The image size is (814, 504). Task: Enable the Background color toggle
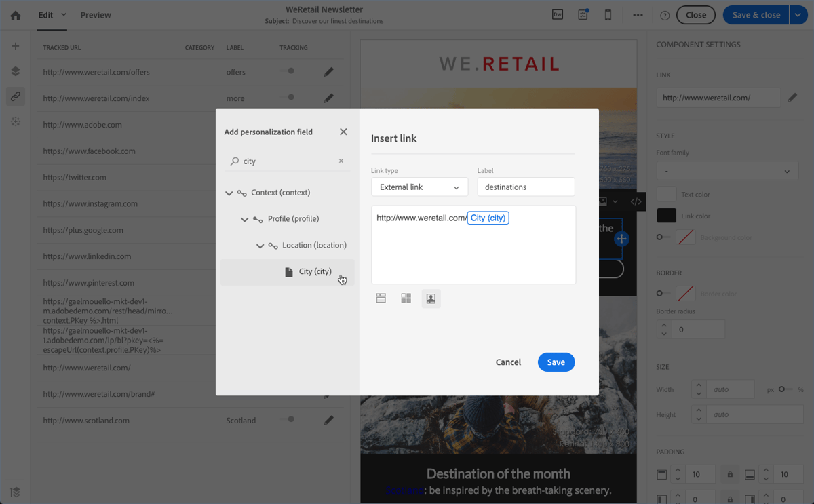click(660, 237)
